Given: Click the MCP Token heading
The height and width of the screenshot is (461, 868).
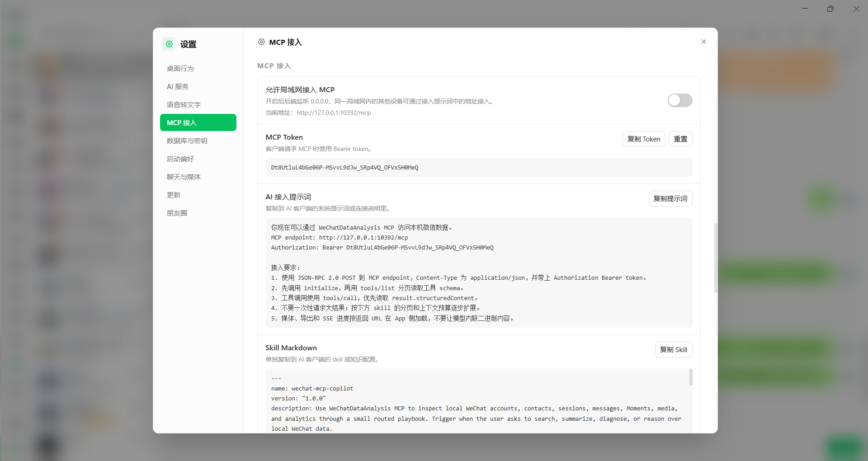Looking at the screenshot, I should click(284, 137).
